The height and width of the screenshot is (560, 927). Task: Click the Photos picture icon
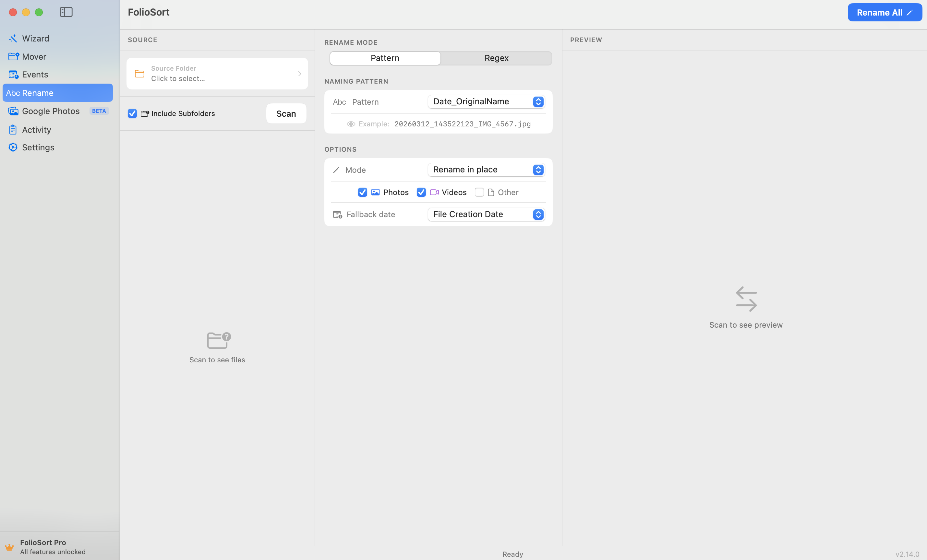tap(375, 192)
